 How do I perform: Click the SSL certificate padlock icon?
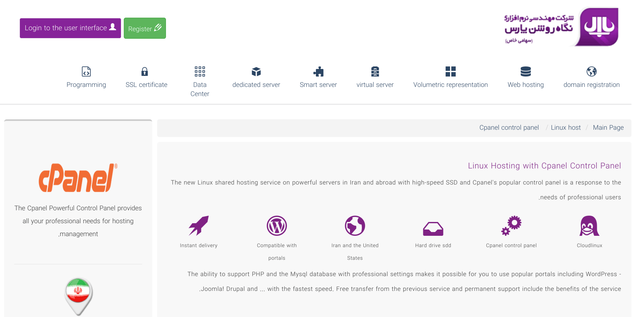click(x=145, y=71)
